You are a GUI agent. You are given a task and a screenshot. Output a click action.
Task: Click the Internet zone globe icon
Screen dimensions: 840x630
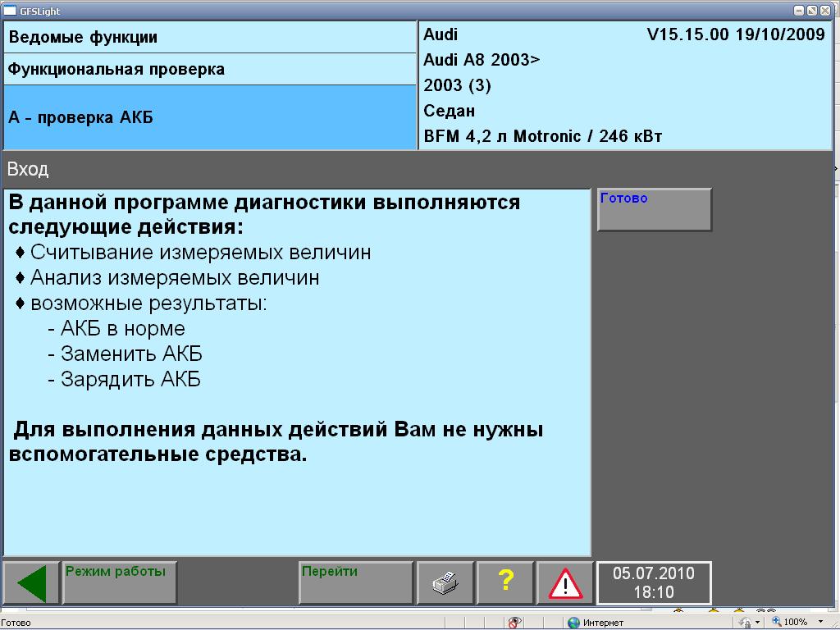(573, 623)
